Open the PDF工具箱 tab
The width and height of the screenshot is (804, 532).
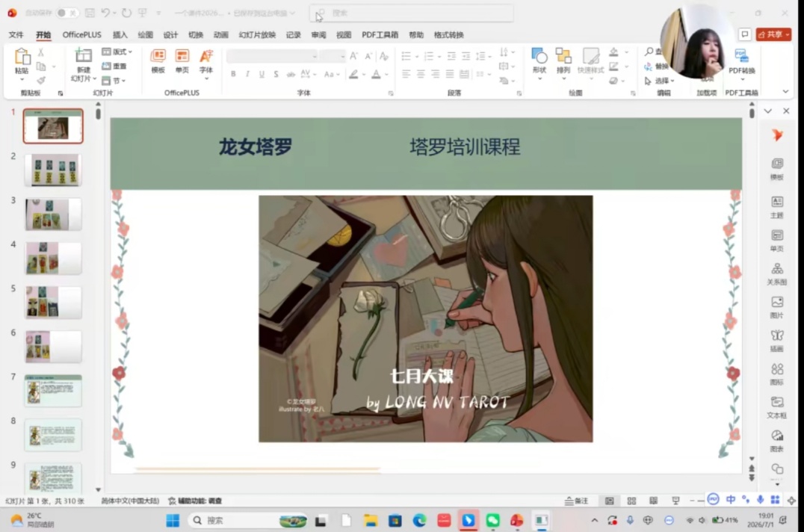380,35
